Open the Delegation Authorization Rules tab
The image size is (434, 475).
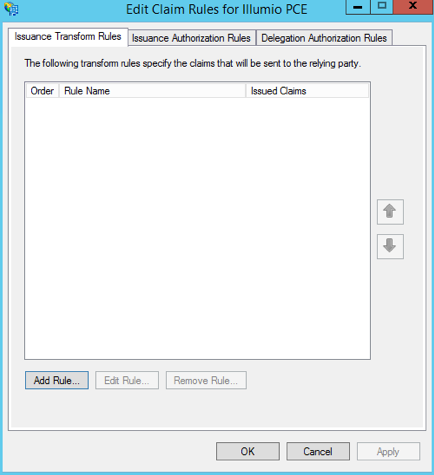[324, 38]
